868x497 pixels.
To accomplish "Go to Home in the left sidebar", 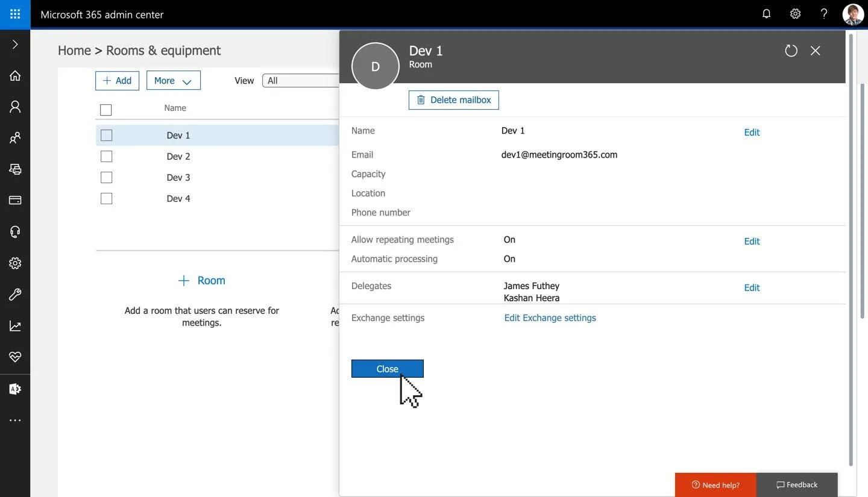I will [15, 75].
